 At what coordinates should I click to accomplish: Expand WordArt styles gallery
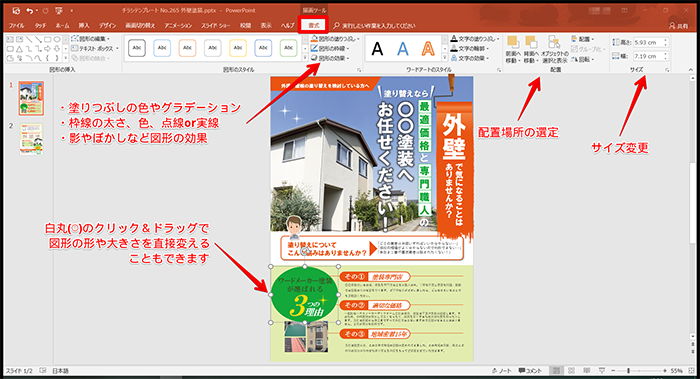(x=445, y=58)
